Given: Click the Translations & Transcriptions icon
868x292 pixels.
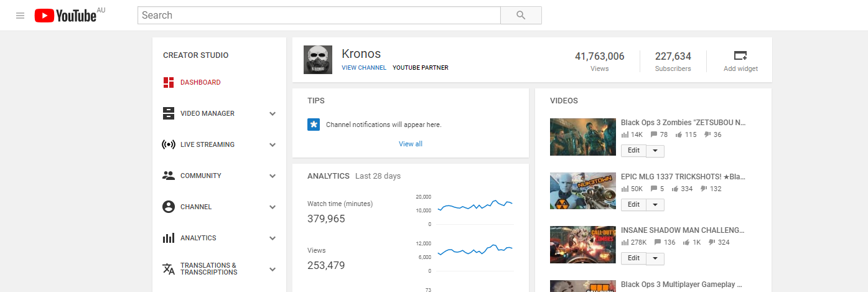Looking at the screenshot, I should pyautogui.click(x=168, y=269).
